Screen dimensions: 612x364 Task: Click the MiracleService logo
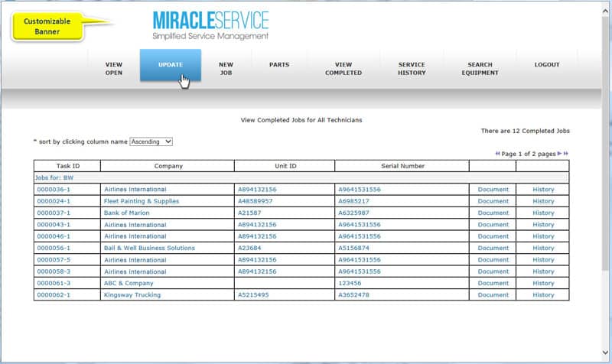click(210, 26)
